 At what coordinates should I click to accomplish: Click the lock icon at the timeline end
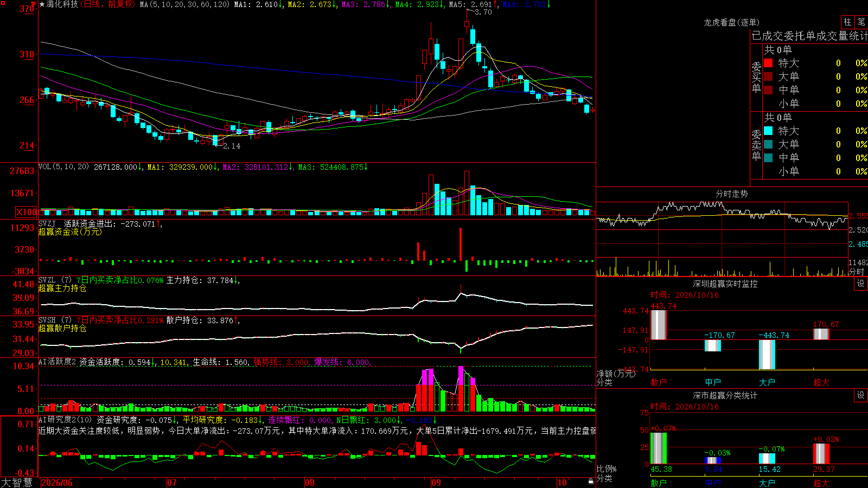point(591,481)
